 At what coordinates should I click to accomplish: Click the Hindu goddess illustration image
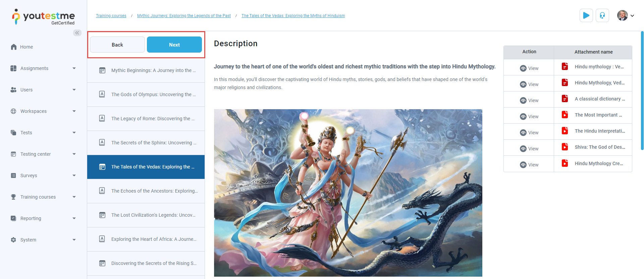(x=348, y=193)
